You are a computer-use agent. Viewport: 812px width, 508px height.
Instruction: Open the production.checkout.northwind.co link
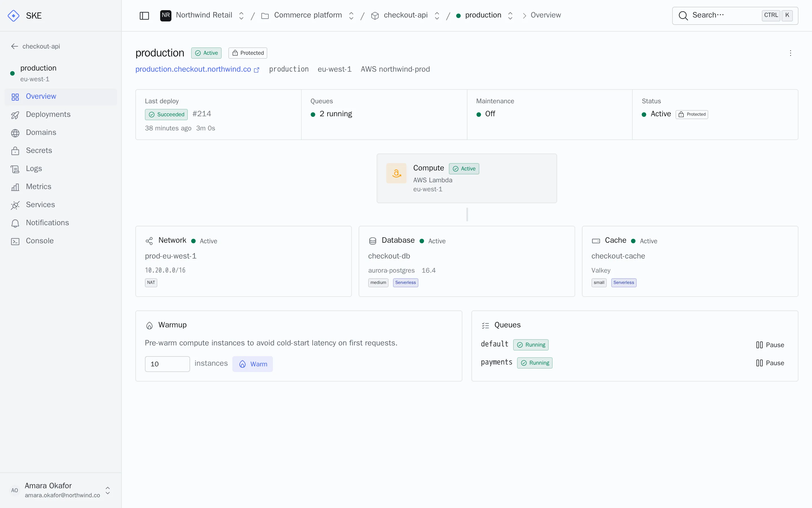point(193,69)
